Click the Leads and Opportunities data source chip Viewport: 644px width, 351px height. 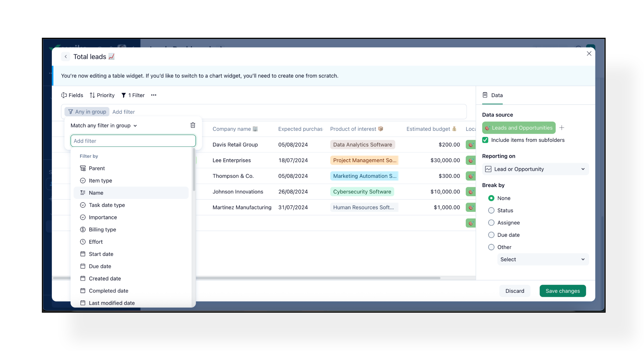[x=519, y=128]
